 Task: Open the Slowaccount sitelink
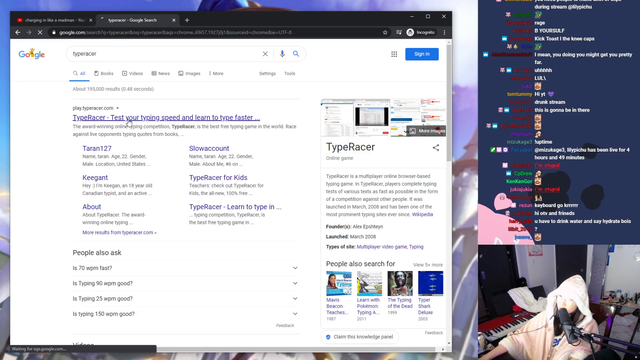click(209, 149)
